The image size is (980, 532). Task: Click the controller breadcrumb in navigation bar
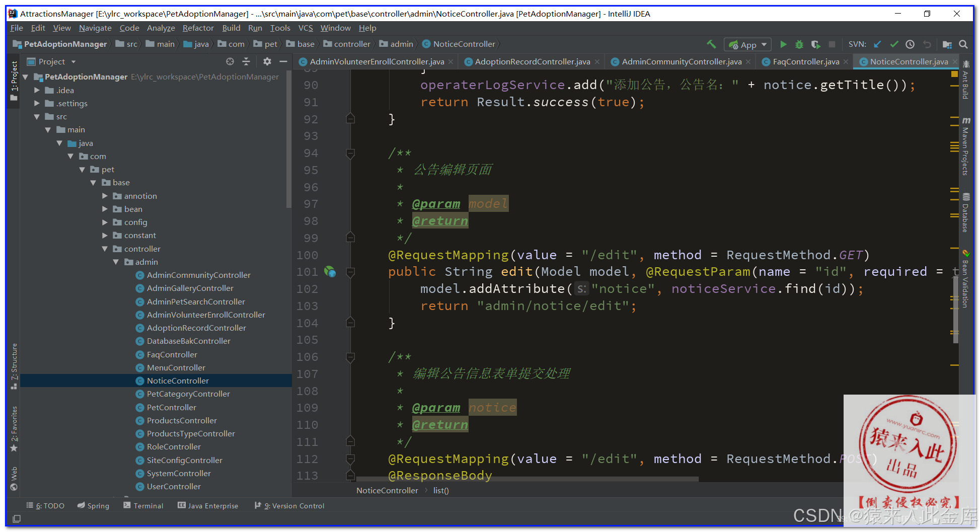click(347, 44)
